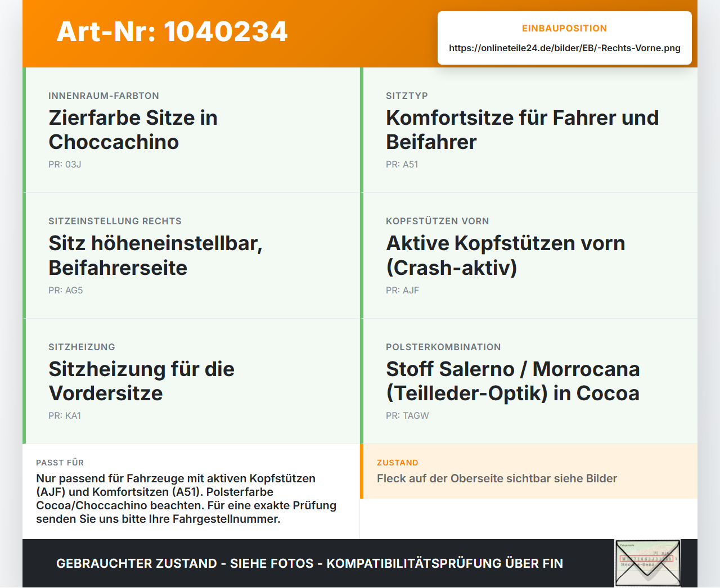
Task: Select 'Zierfarbe Sitze in Choccachino' text
Action: (133, 130)
